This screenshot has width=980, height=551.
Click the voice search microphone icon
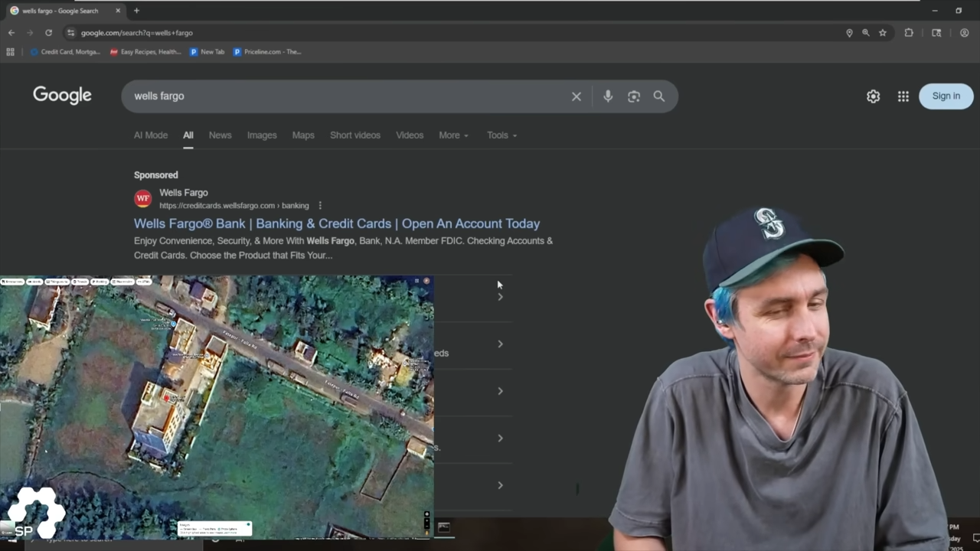pyautogui.click(x=608, y=96)
